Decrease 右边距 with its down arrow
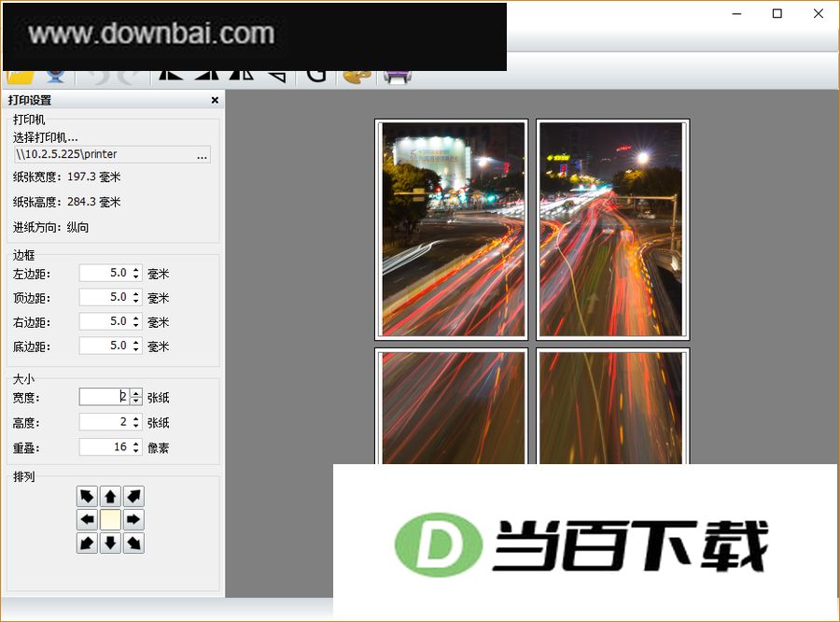The height and width of the screenshot is (622, 840). click(x=136, y=325)
